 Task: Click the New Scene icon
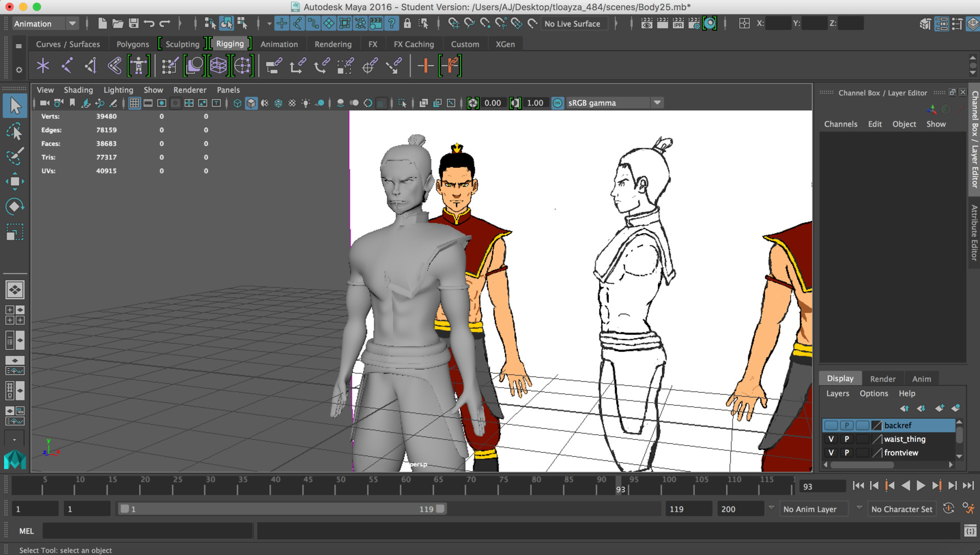[102, 23]
